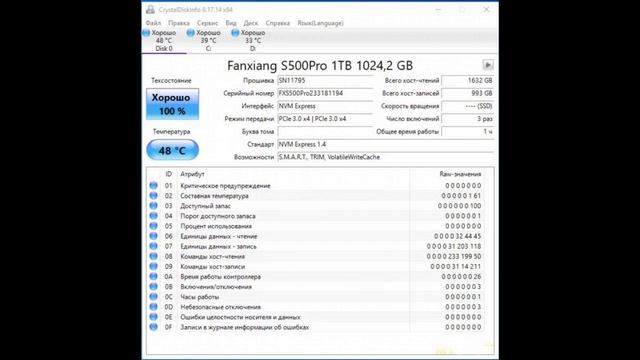Click the Raw-значения column header
The width and height of the screenshot is (640, 360).
[447, 174]
